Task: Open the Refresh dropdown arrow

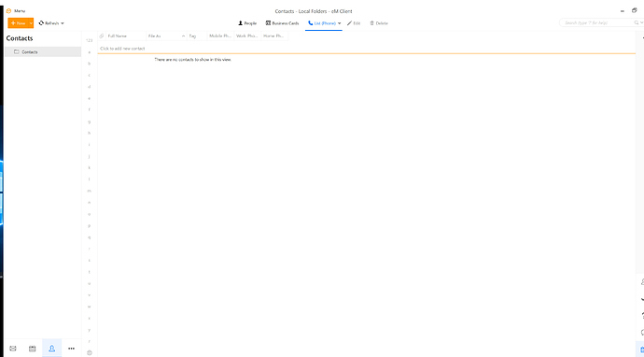Action: point(63,23)
